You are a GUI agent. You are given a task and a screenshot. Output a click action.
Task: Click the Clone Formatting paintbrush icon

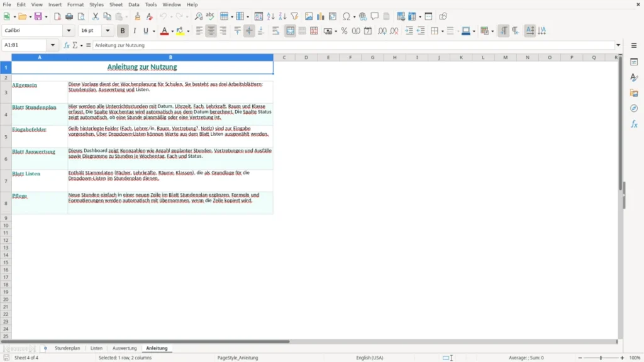point(138,16)
